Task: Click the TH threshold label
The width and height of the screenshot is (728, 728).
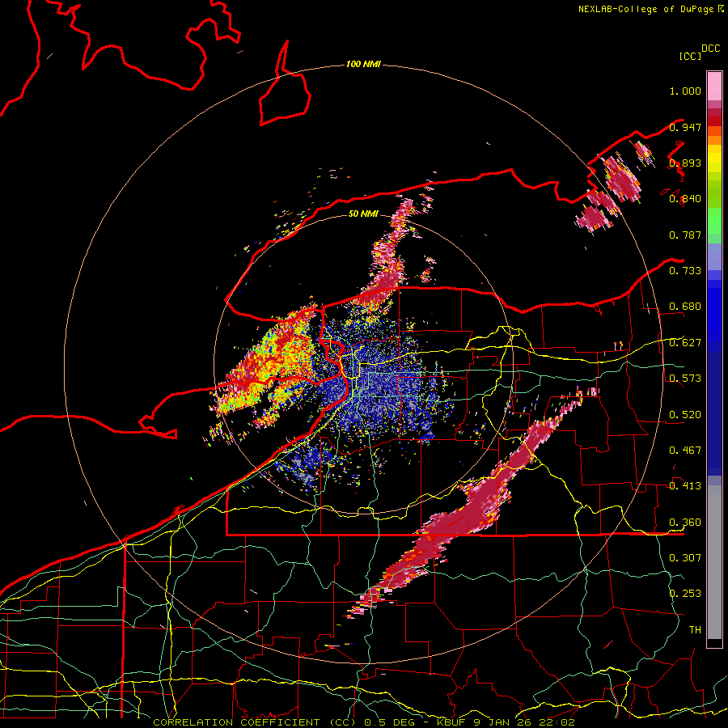Action: pos(695,630)
